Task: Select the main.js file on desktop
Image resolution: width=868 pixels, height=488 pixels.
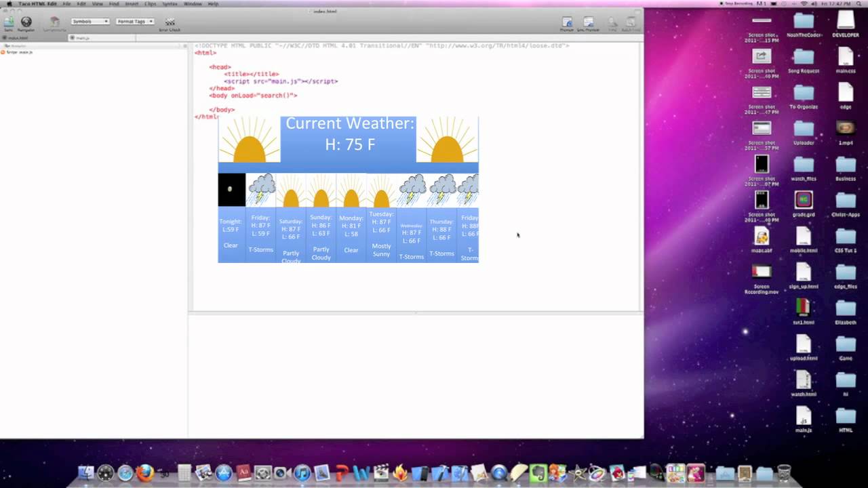Action: point(804,419)
